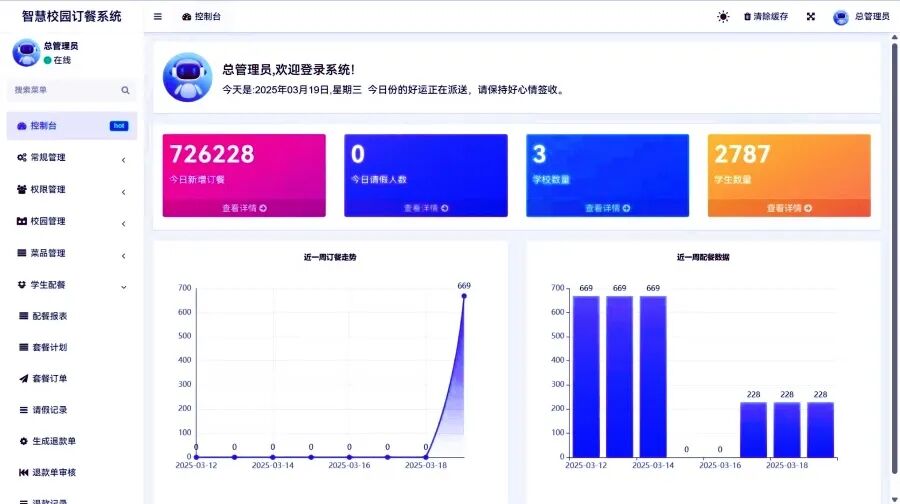Click the 学生配餐 icon
This screenshot has height=504, width=900.
click(22, 284)
